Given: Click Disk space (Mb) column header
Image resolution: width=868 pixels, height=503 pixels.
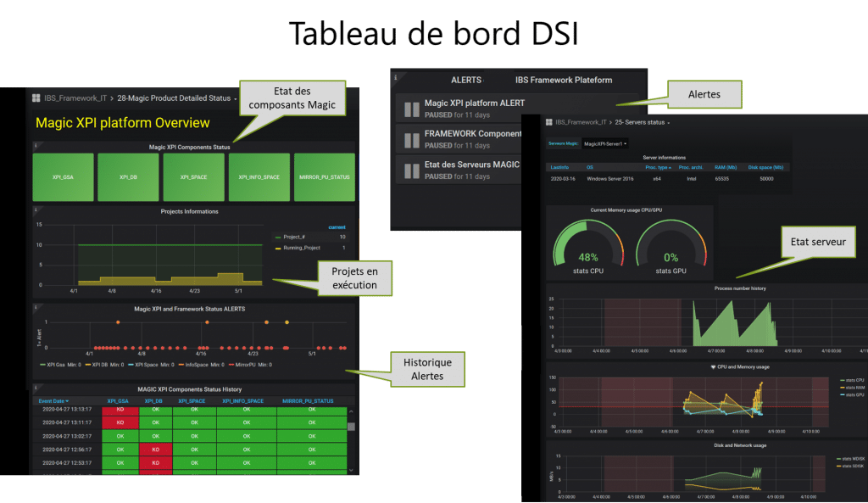Looking at the screenshot, I should click(x=765, y=167).
